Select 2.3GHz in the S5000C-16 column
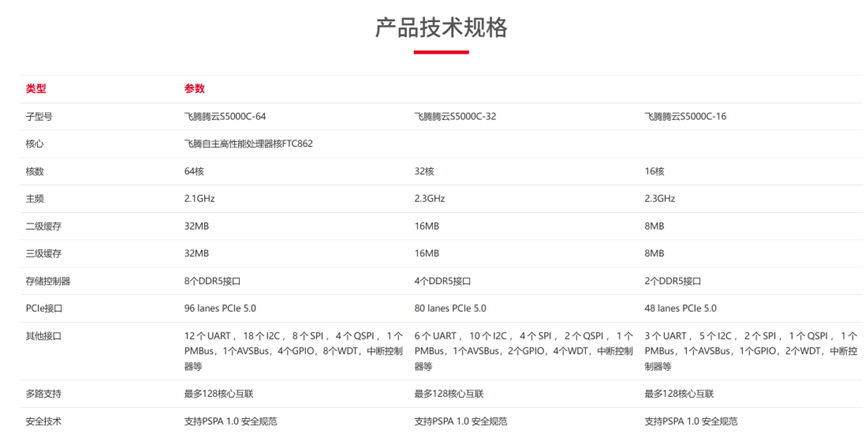 pyautogui.click(x=660, y=199)
